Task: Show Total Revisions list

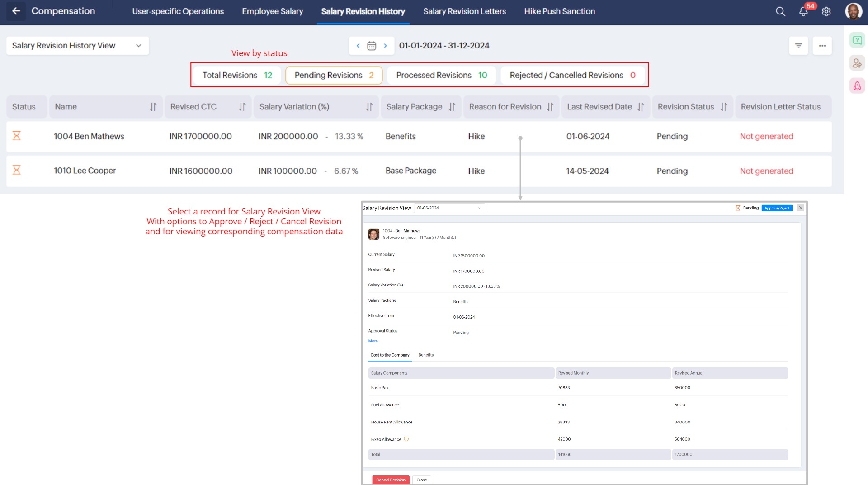Action: 237,75
